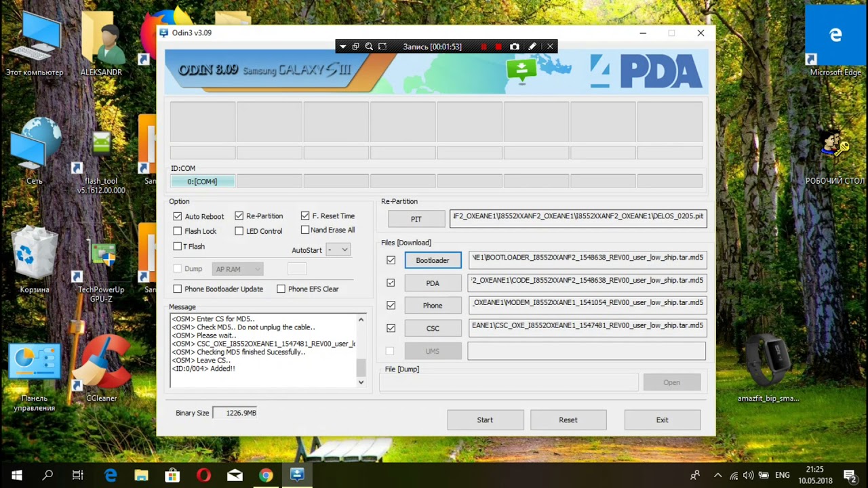Close the recording toolbar
The image size is (868, 488).
tap(550, 47)
